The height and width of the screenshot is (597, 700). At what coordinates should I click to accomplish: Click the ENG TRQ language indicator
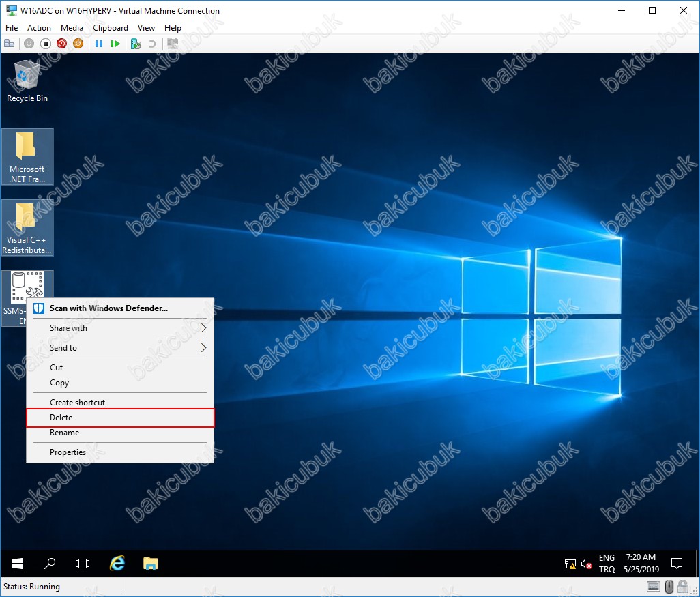(607, 564)
